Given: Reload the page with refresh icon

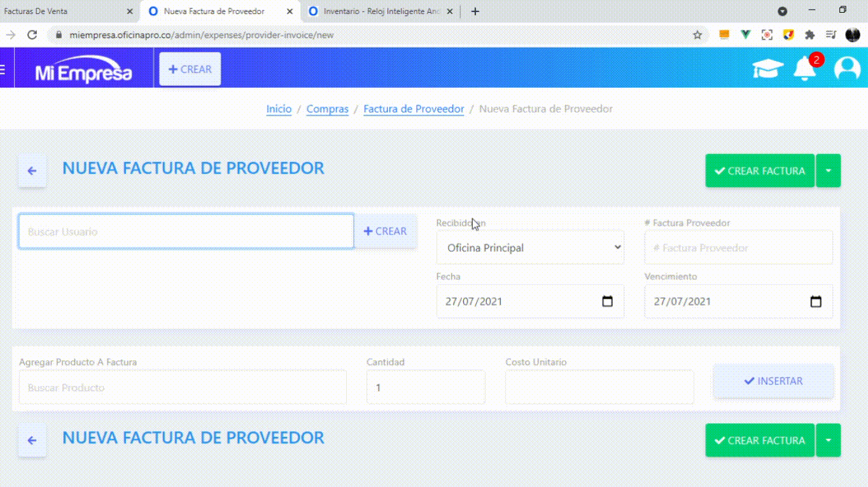Looking at the screenshot, I should click(x=32, y=35).
